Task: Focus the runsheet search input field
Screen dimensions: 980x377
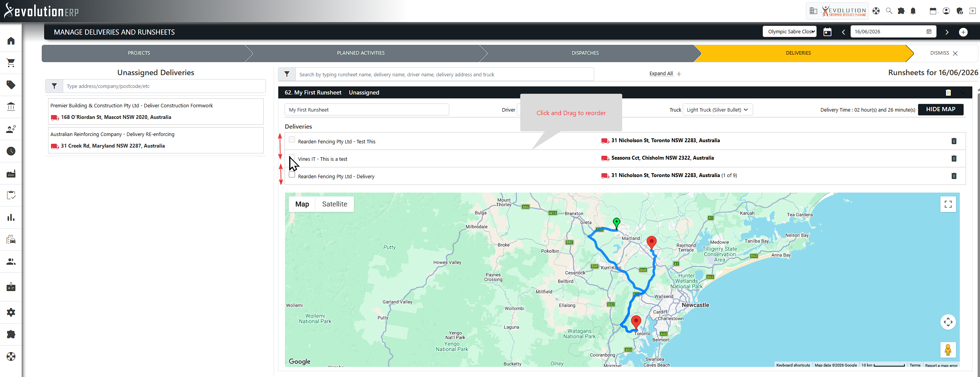Action: pyautogui.click(x=444, y=74)
